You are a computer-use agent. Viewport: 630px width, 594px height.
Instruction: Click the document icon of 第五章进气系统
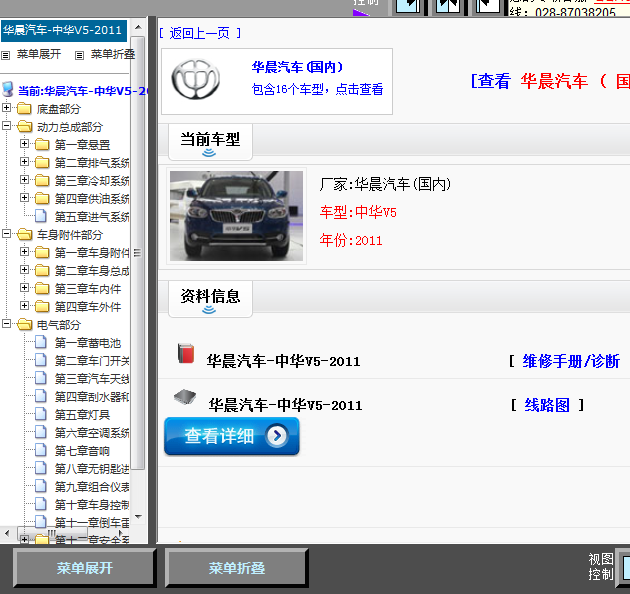tap(41, 216)
